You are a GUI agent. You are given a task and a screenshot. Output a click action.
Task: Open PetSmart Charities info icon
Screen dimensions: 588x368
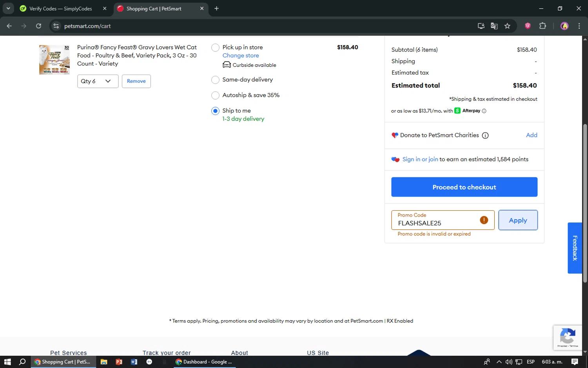(485, 135)
